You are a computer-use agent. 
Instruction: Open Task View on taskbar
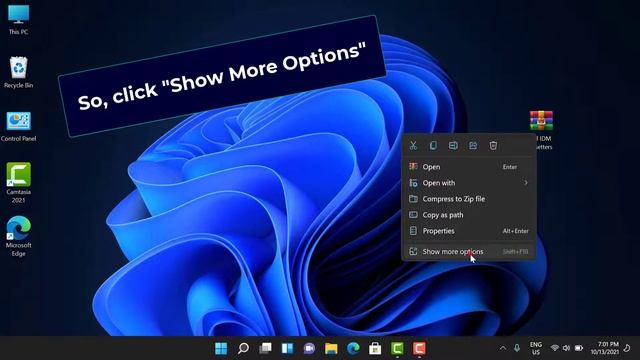[265, 349]
